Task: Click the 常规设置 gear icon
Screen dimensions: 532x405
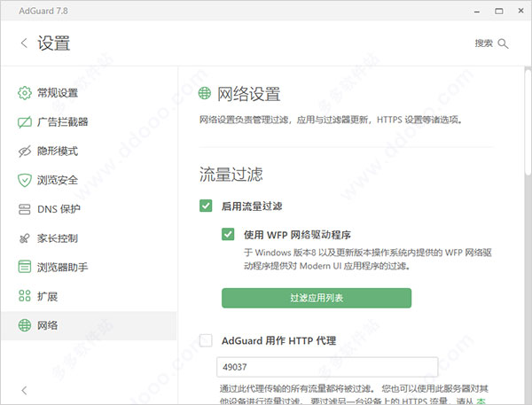Action: (x=25, y=92)
